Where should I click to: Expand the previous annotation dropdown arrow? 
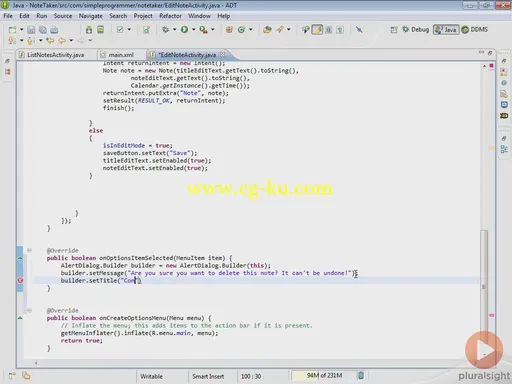(x=41, y=40)
